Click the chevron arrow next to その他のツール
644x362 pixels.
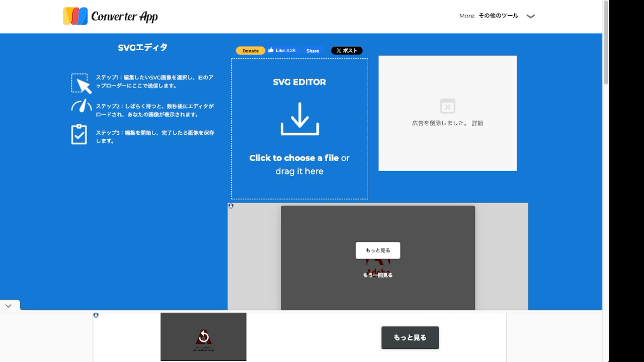point(530,16)
